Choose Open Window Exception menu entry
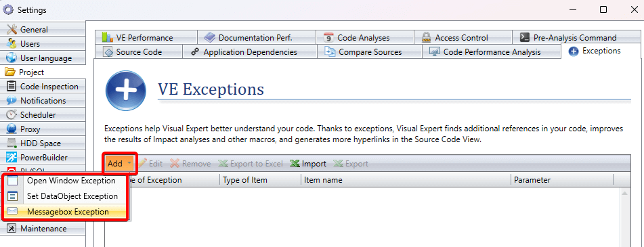 click(66, 181)
